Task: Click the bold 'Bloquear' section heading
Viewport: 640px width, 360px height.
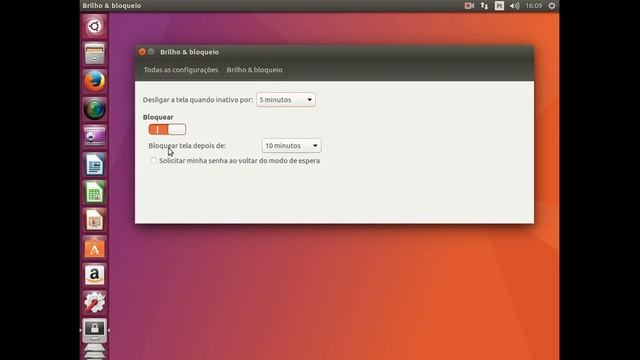Action: pos(158,117)
